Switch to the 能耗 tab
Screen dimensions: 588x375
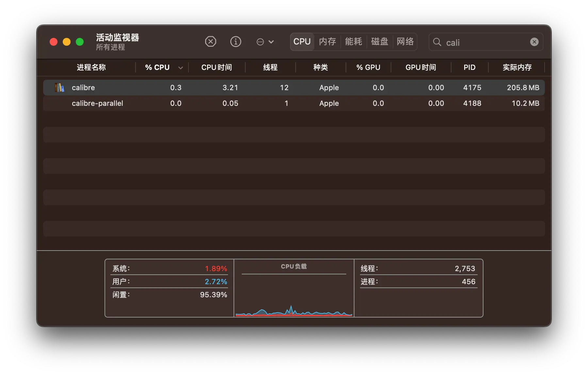(x=353, y=42)
